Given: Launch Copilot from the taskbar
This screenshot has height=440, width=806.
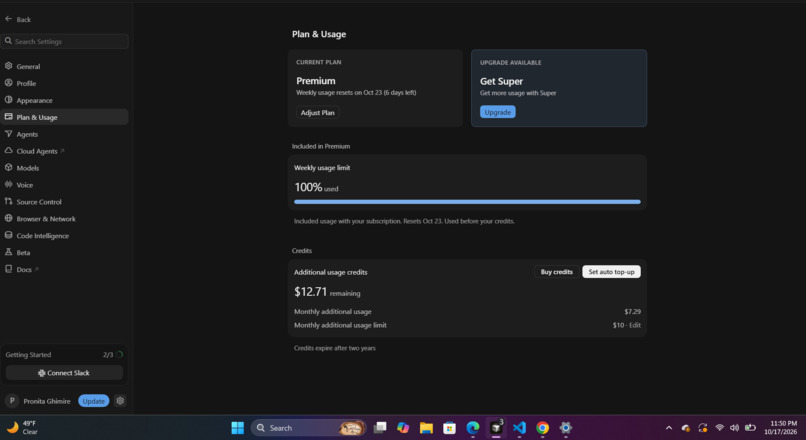Looking at the screenshot, I should 403,428.
